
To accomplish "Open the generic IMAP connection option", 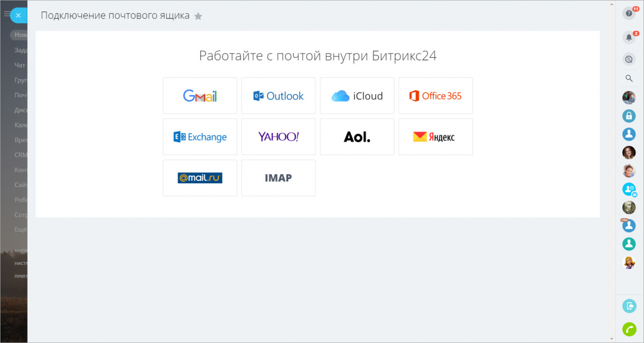I will click(x=278, y=178).
